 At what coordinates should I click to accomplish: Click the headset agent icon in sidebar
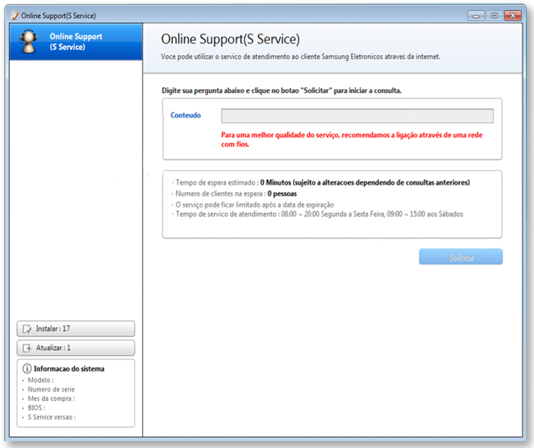coord(28,41)
